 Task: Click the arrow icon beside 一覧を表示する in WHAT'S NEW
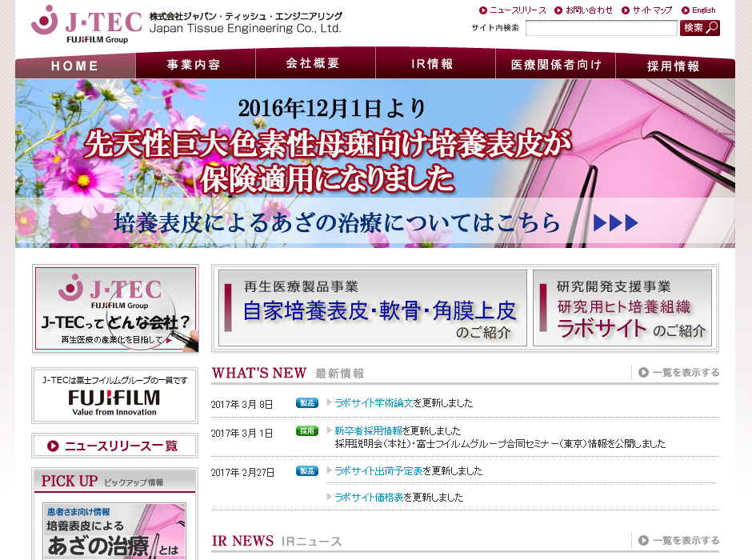tap(644, 373)
